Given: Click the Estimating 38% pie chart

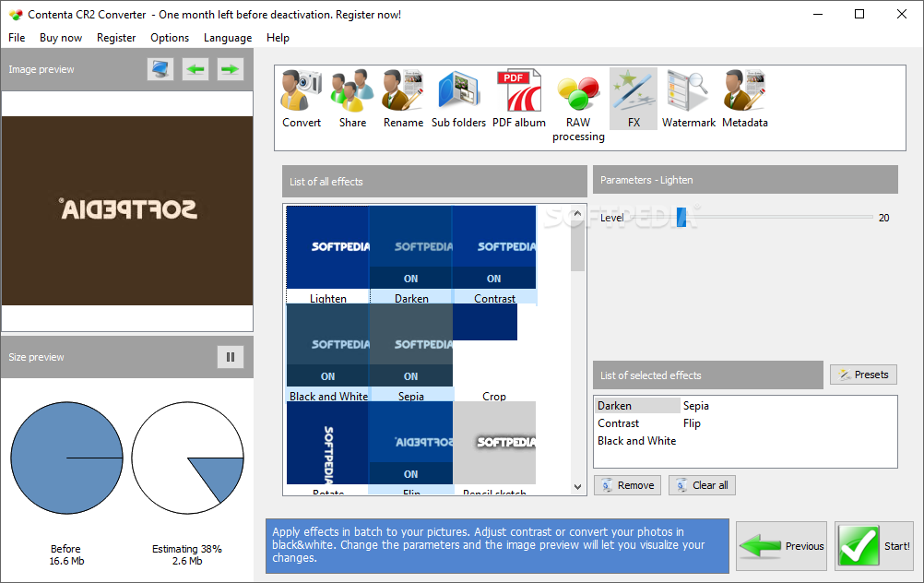Looking at the screenshot, I should click(x=187, y=458).
